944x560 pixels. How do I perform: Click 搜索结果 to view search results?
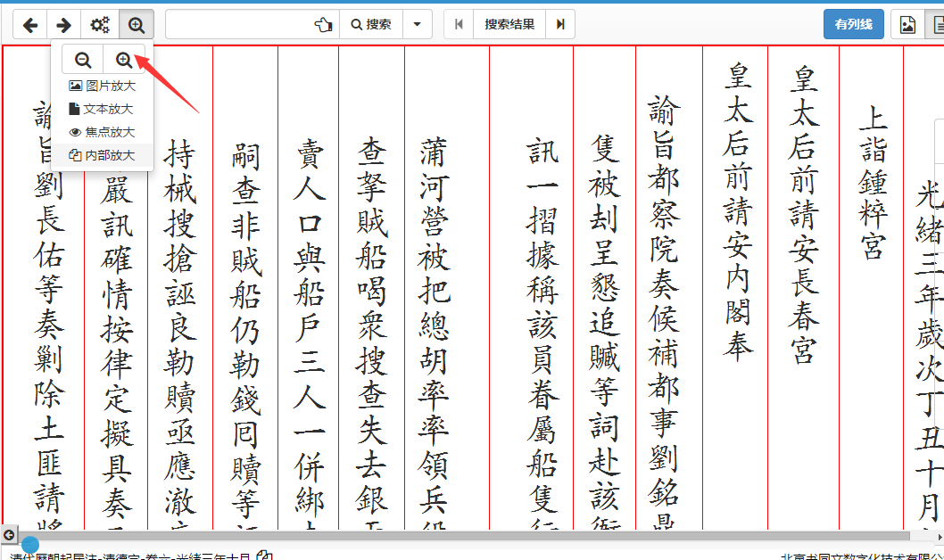click(x=509, y=24)
